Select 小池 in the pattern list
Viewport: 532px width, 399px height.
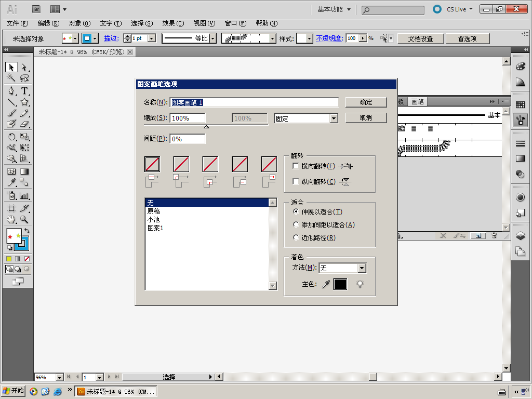[x=153, y=220]
